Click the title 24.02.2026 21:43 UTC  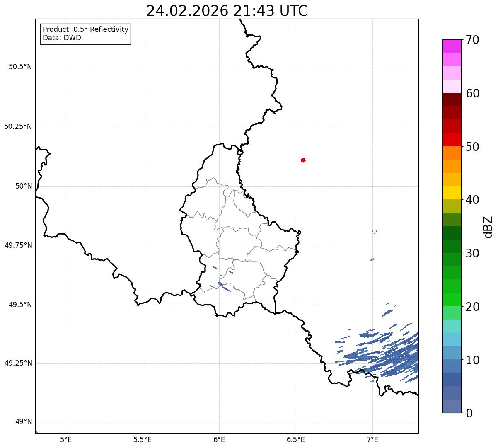pos(227,11)
